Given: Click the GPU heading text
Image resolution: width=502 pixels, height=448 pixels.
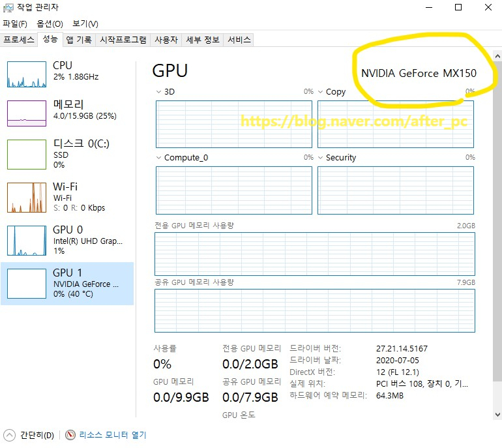Looking at the screenshot, I should tap(170, 71).
